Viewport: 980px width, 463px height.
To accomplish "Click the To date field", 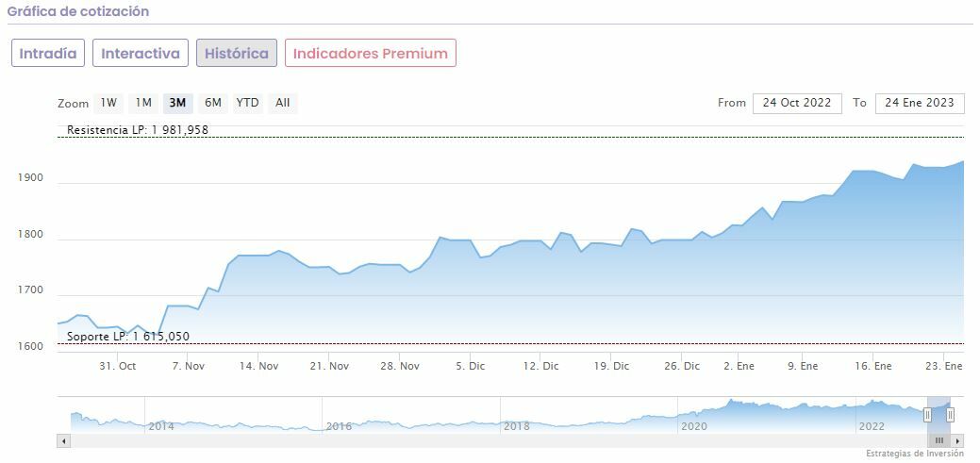I will point(919,103).
